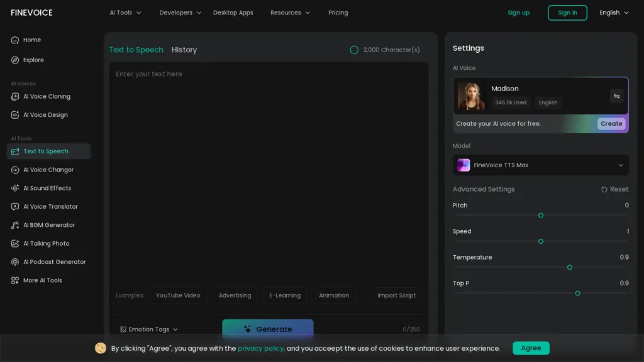Open the privacy policy link
The image size is (644, 362).
[x=261, y=348]
